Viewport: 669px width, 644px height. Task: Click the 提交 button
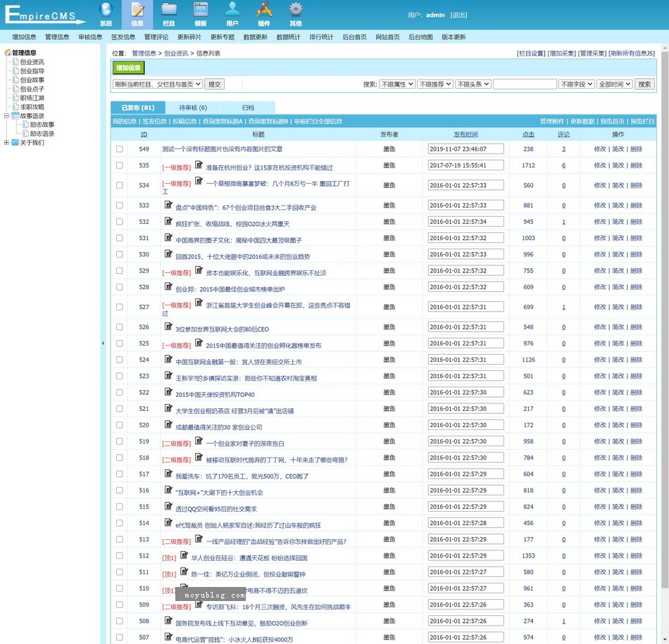click(x=215, y=84)
